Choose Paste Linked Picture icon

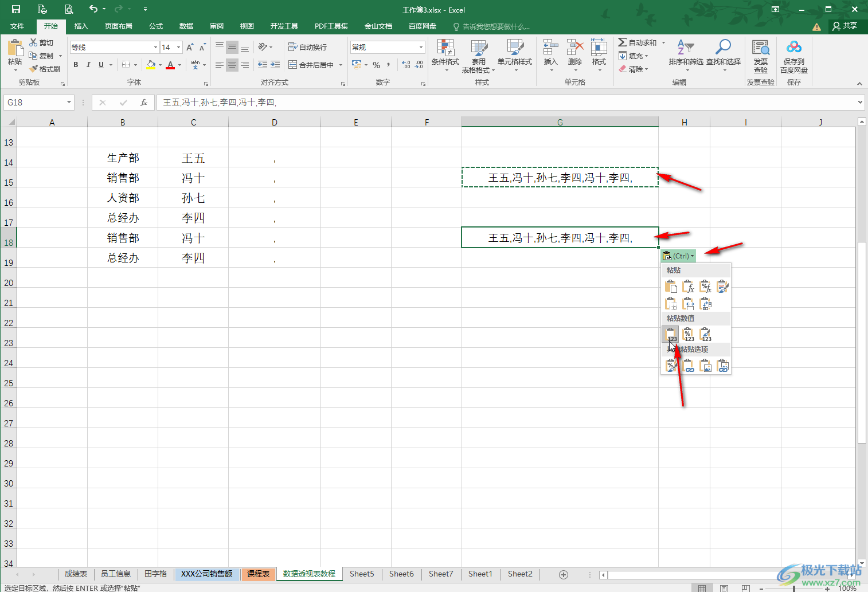[723, 366]
